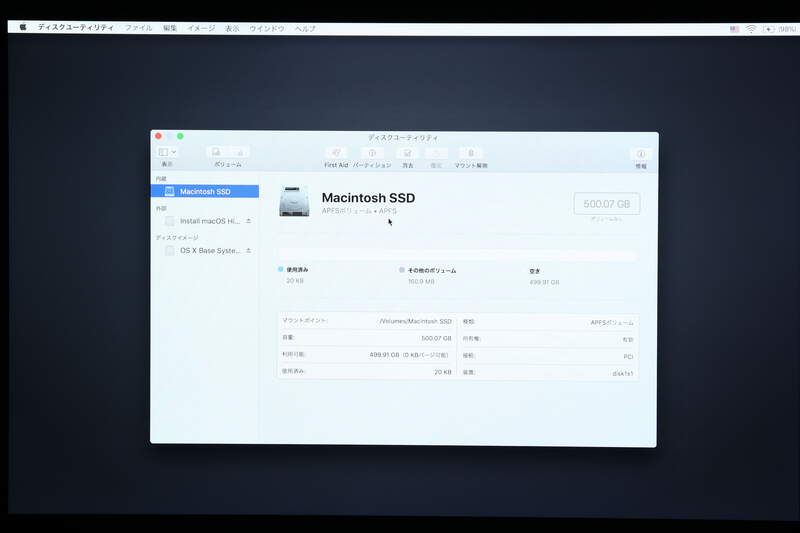This screenshot has width=800, height=533.
Task: Click the PCI connection value
Action: point(628,357)
